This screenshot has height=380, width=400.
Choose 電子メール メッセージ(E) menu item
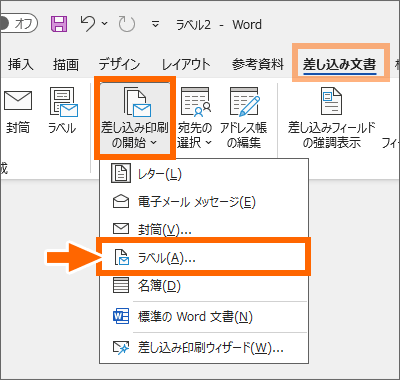click(x=204, y=202)
